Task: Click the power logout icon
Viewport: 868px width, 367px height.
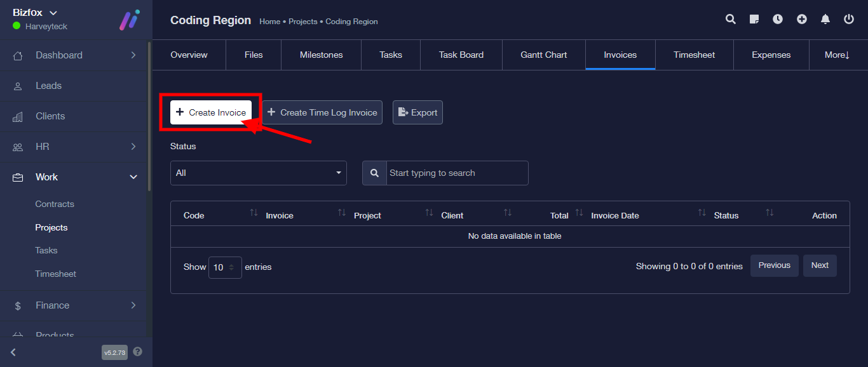Action: pos(849,19)
